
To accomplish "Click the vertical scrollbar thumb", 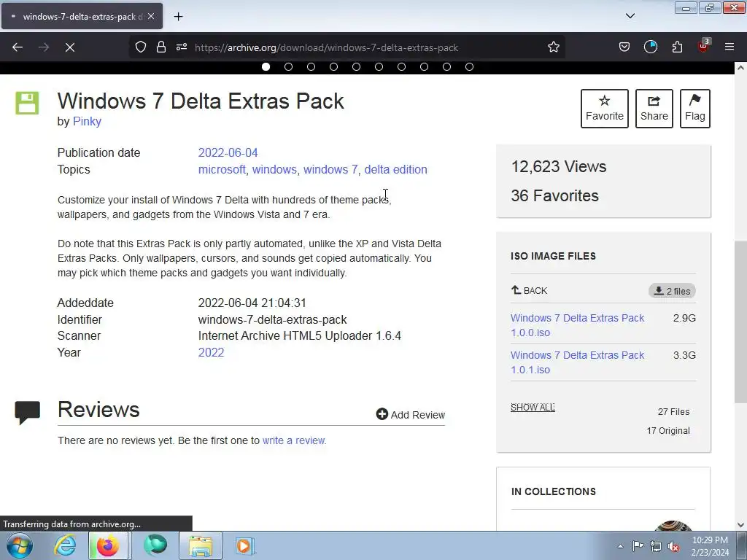I will 740,322.
